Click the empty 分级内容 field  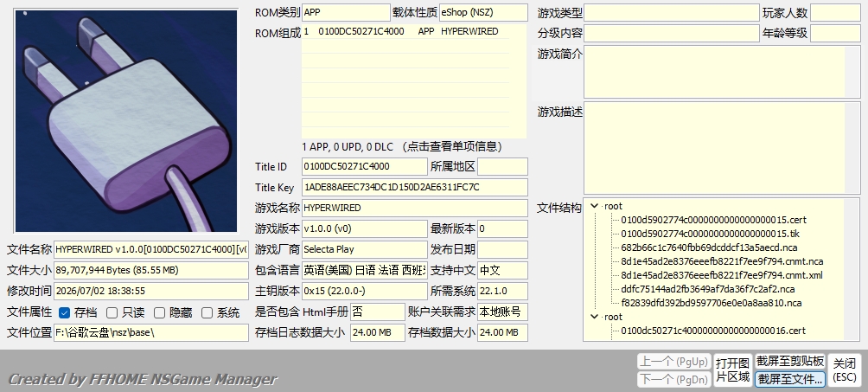click(672, 33)
